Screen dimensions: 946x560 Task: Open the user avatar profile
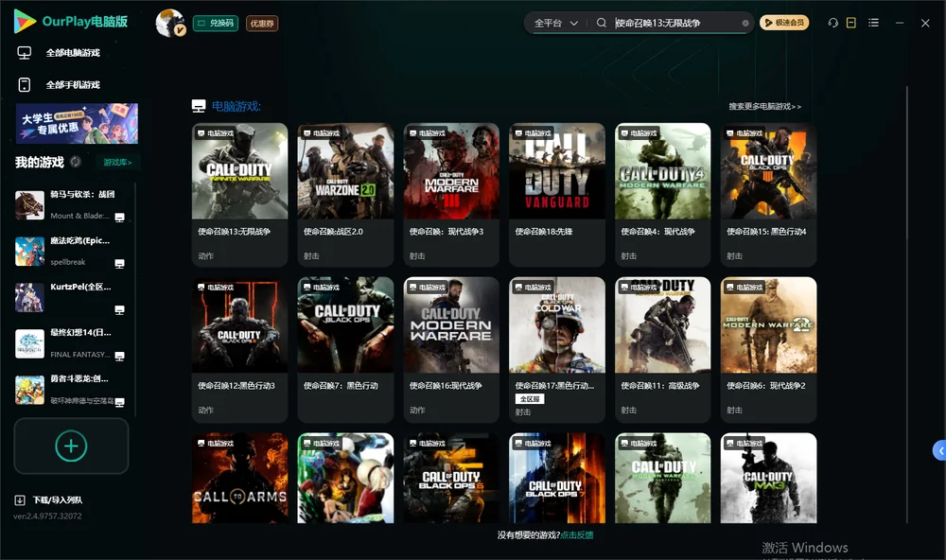point(170,23)
